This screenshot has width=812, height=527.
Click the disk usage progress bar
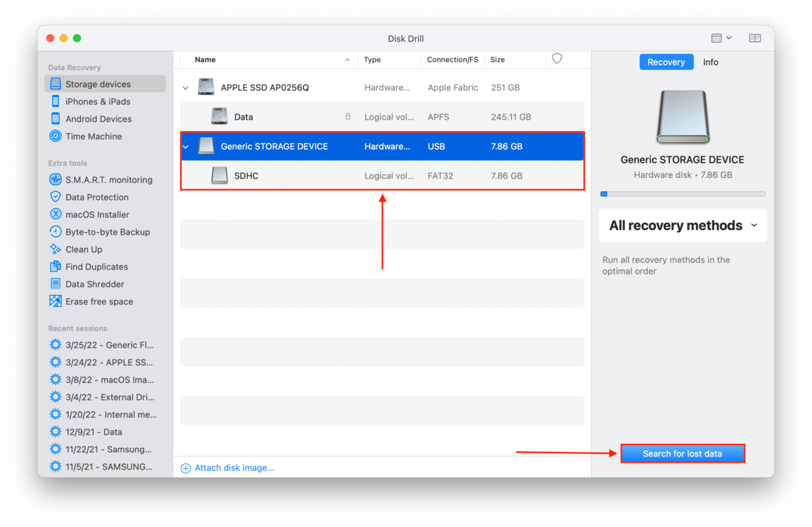pos(683,194)
